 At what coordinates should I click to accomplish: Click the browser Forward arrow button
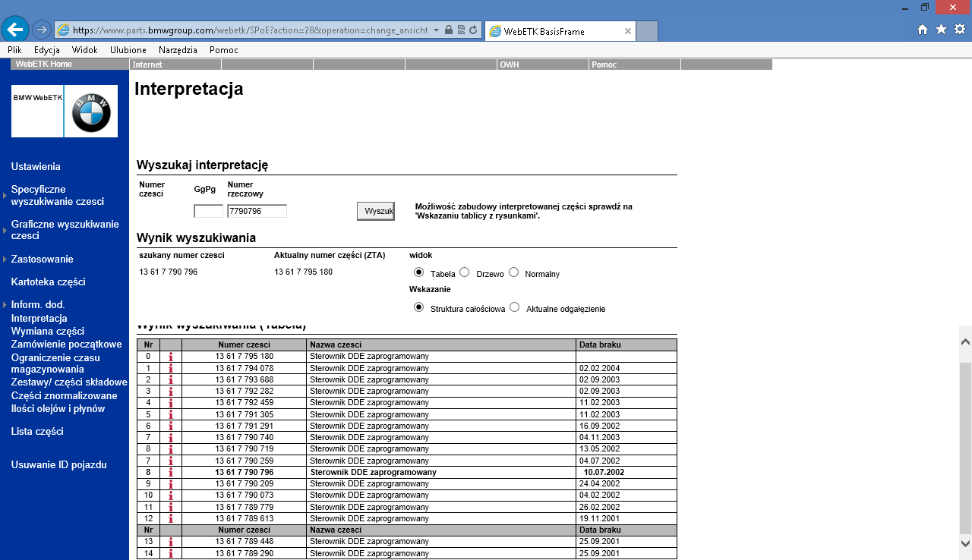click(42, 30)
